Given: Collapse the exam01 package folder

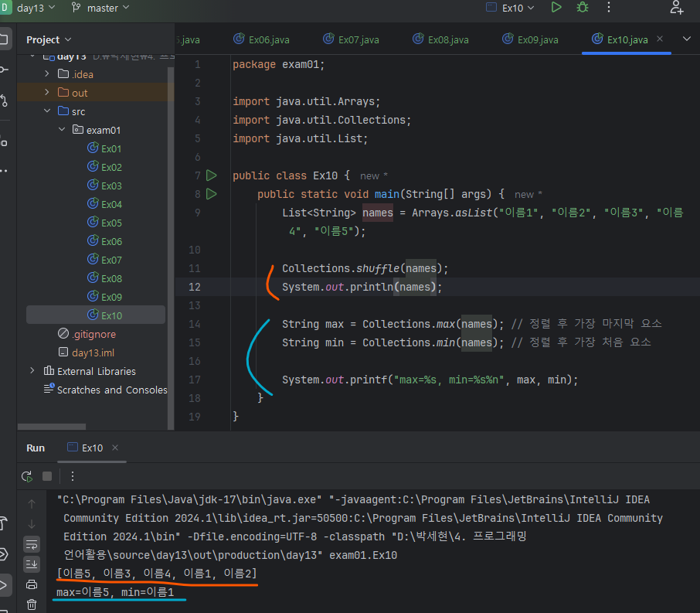Looking at the screenshot, I should [63, 130].
